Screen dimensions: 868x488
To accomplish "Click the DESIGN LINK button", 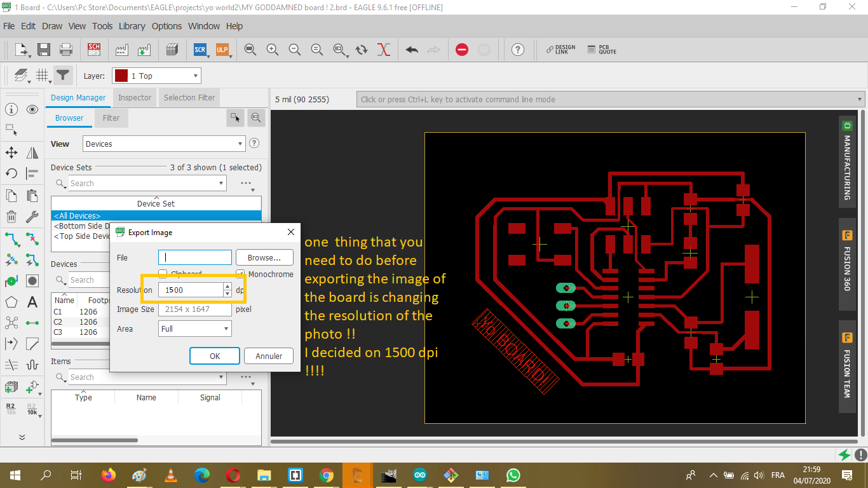I will pos(561,50).
